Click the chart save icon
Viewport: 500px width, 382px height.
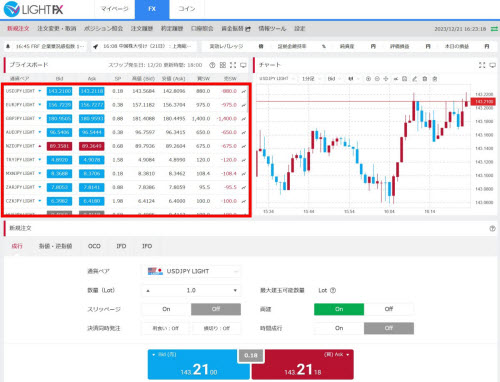(x=405, y=79)
